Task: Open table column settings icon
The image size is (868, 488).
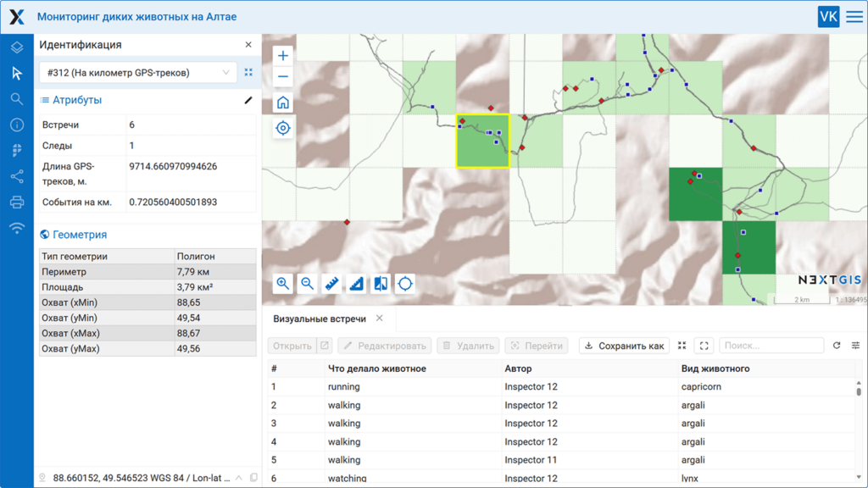Action: tap(855, 346)
